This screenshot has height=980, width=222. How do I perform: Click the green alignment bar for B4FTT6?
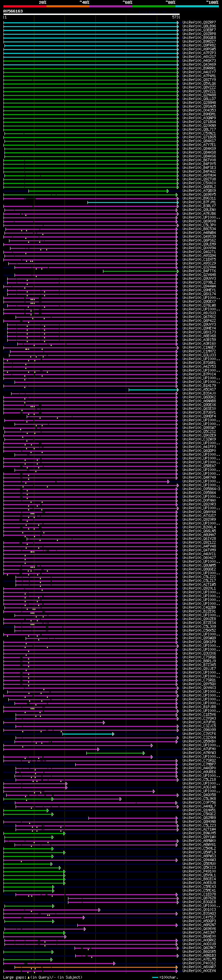pos(141,271)
